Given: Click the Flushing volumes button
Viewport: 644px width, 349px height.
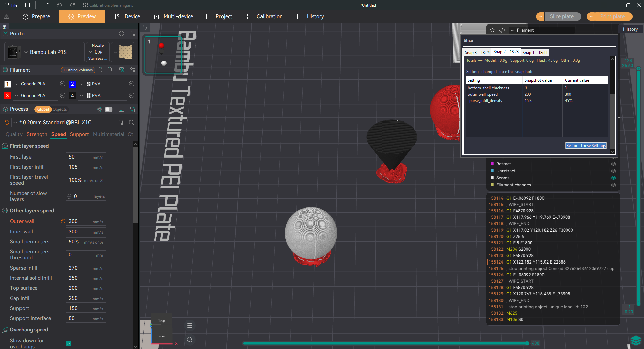Looking at the screenshot, I should coord(78,70).
